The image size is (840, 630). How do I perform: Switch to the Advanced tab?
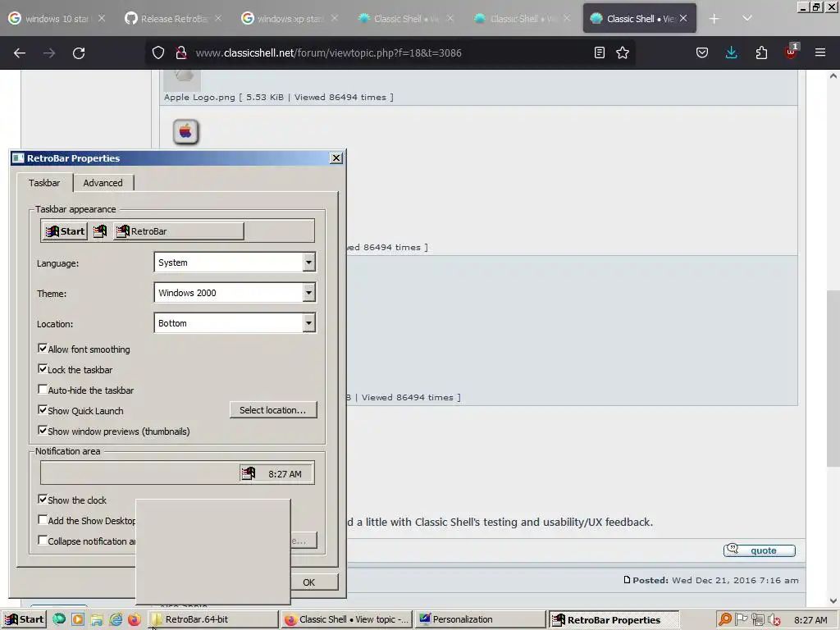[103, 183]
